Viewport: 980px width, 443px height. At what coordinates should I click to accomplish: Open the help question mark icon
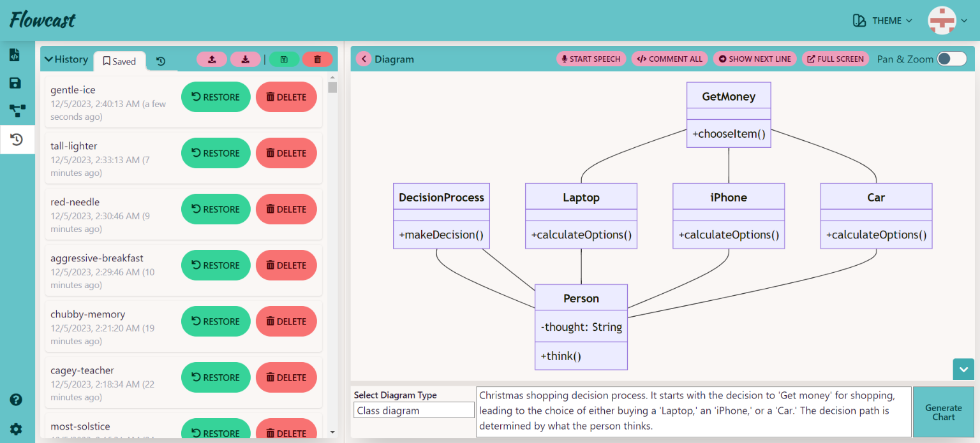pyautogui.click(x=17, y=400)
